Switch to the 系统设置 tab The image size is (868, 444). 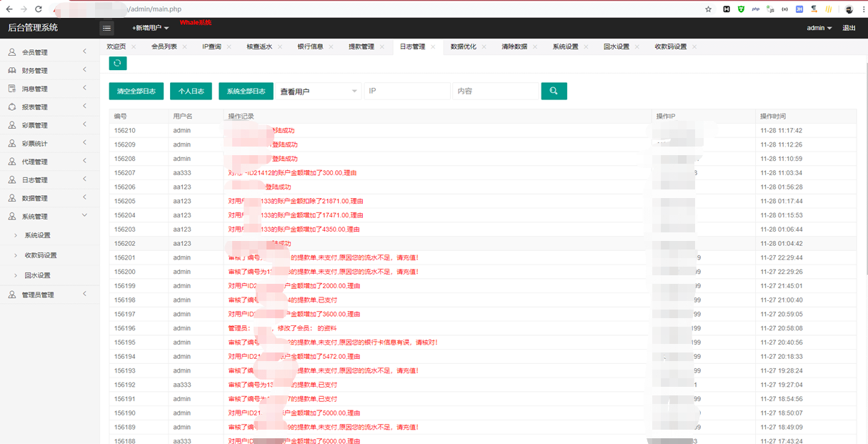(565, 46)
